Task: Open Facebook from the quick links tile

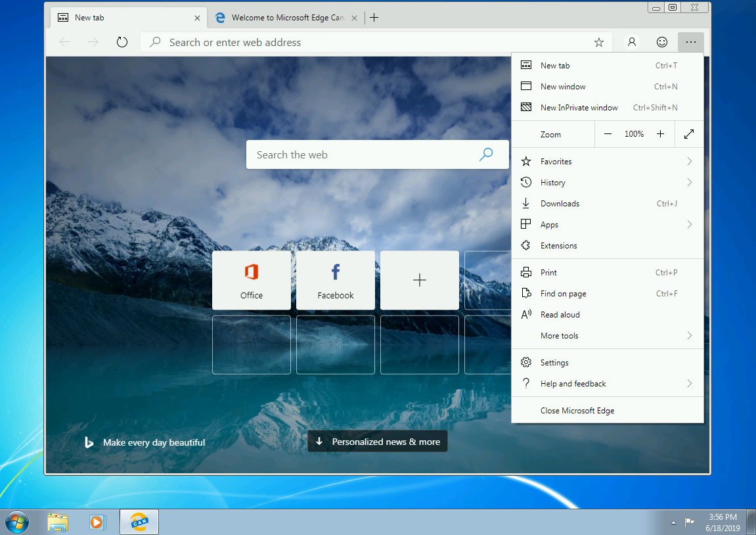Action: 335,280
